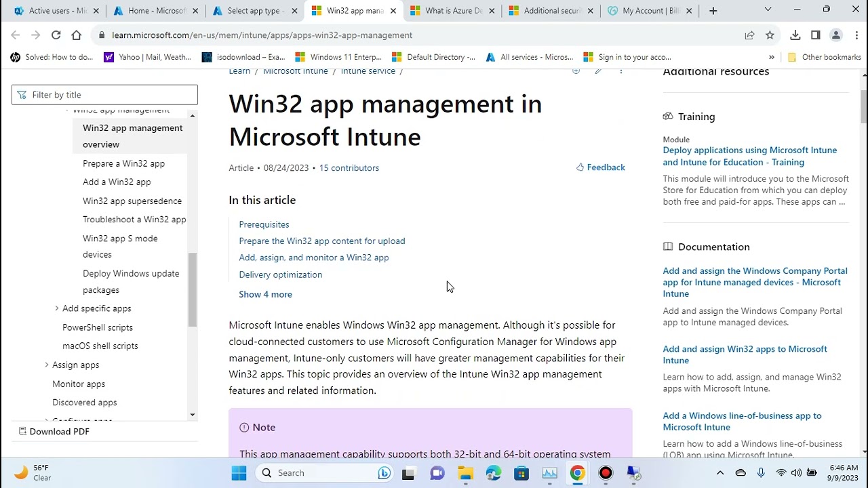Click the Filter by title box
This screenshot has width=868, height=488.
104,95
